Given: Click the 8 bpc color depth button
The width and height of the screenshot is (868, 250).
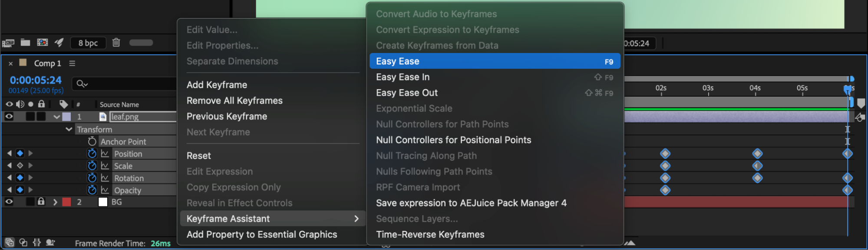Looking at the screenshot, I should [x=88, y=43].
